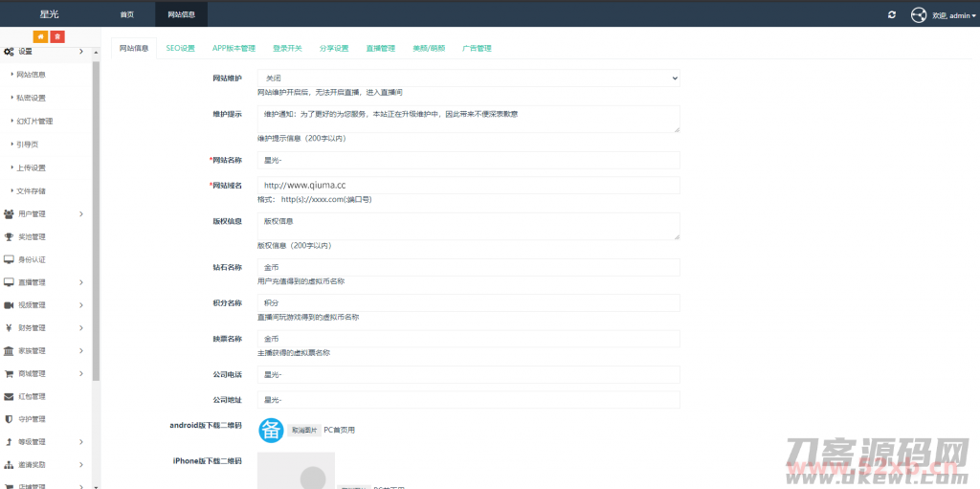
Task: Click the circular share icon beside admin
Action: coord(918,15)
